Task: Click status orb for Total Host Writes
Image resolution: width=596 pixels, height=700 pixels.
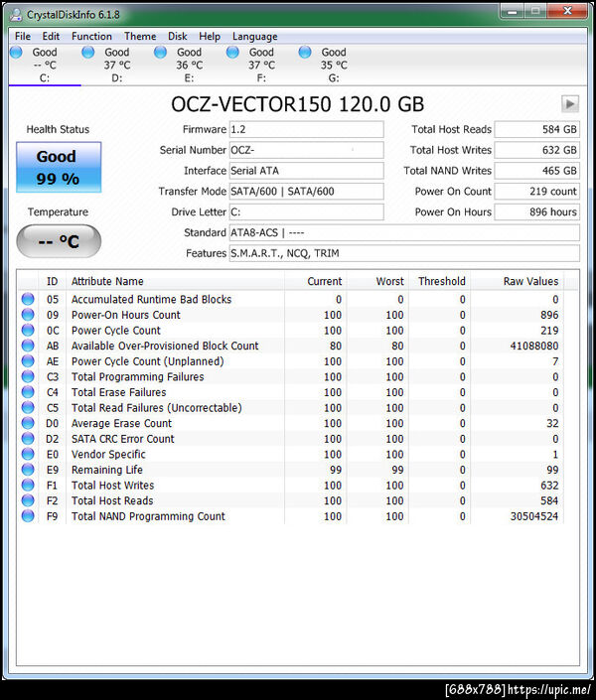Action: (x=28, y=485)
